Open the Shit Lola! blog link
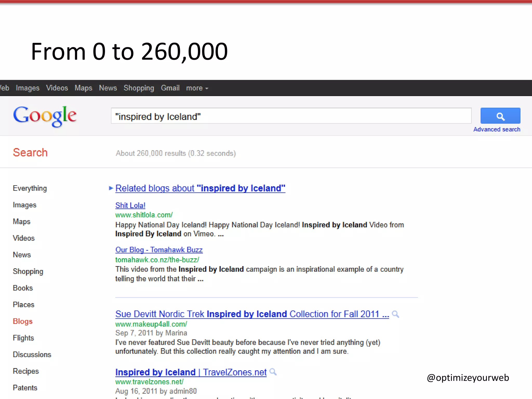This screenshot has height=399, width=532. point(130,205)
